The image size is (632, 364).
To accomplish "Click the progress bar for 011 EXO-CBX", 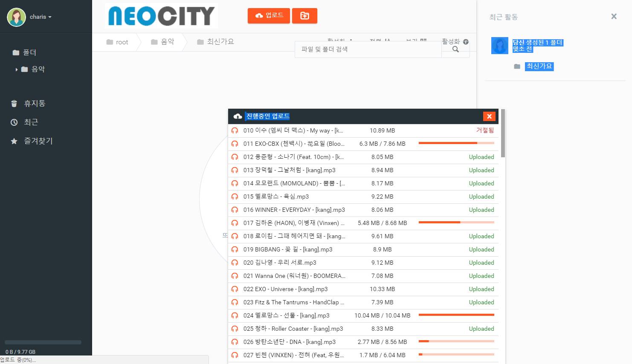I will click(456, 143).
